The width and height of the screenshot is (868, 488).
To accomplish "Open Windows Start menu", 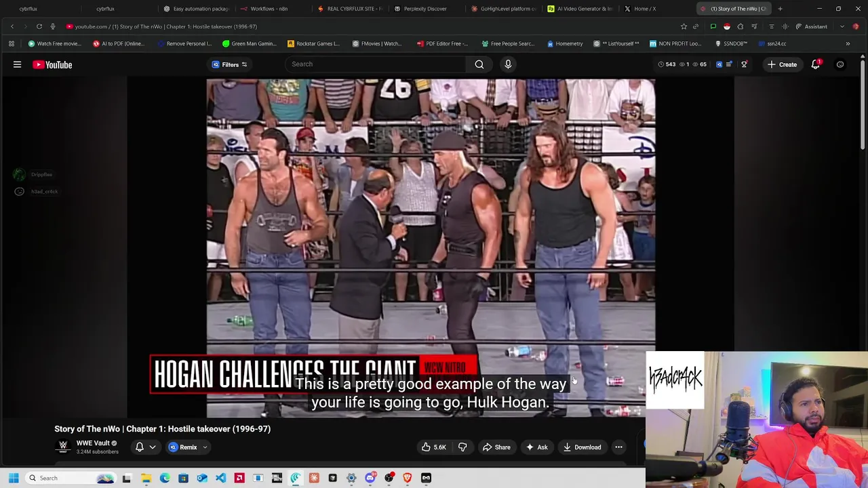I will tap(14, 478).
